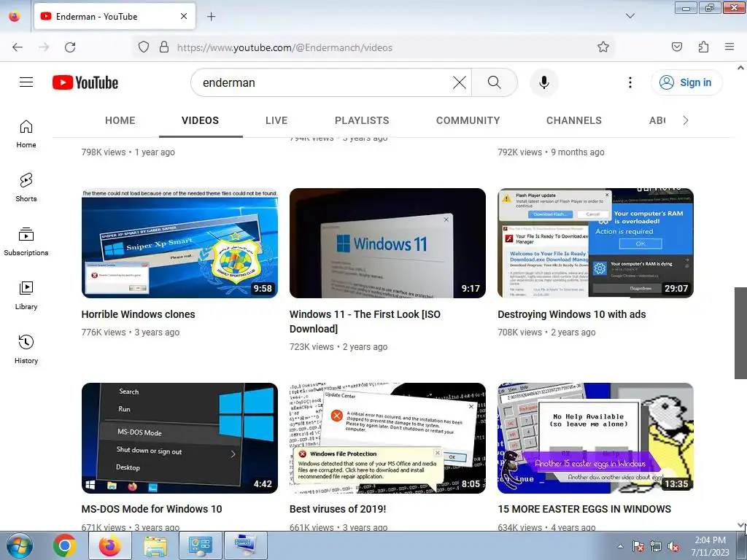Select the VIDEOS tab
This screenshot has width=747, height=560.
click(200, 120)
